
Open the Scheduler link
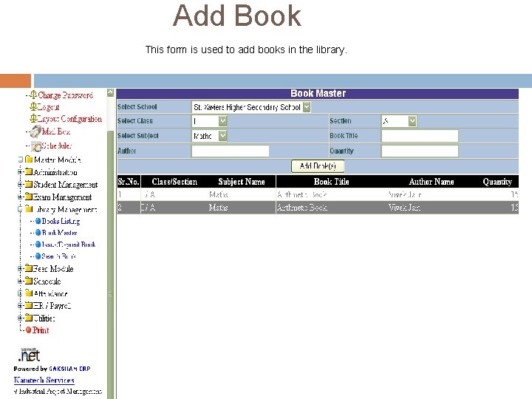57,146
